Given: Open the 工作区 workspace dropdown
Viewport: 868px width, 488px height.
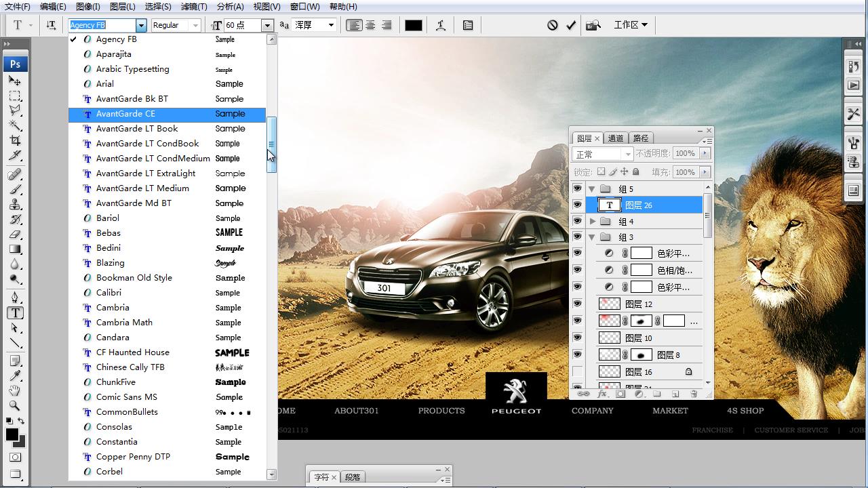Looking at the screenshot, I should pos(631,25).
